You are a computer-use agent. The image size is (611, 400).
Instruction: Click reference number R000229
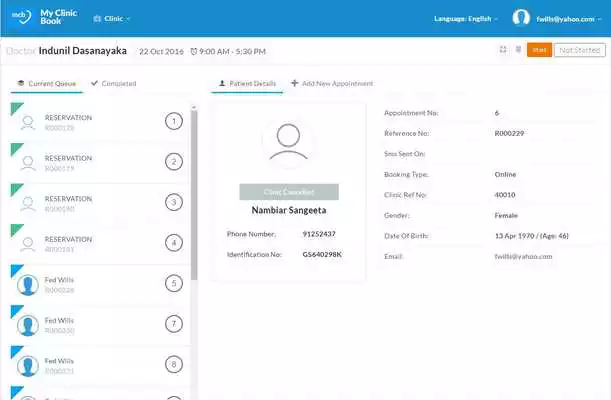click(x=509, y=133)
